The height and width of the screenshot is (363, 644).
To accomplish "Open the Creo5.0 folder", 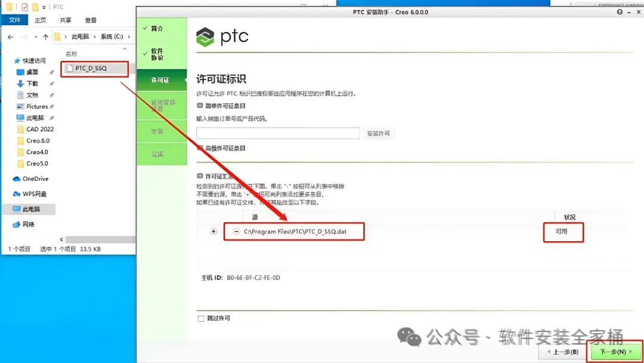I will 32,164.
